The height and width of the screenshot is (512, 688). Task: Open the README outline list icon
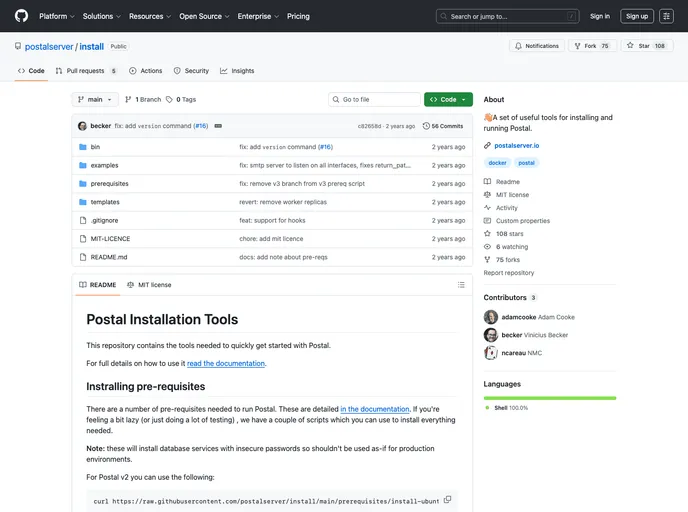coord(461,285)
